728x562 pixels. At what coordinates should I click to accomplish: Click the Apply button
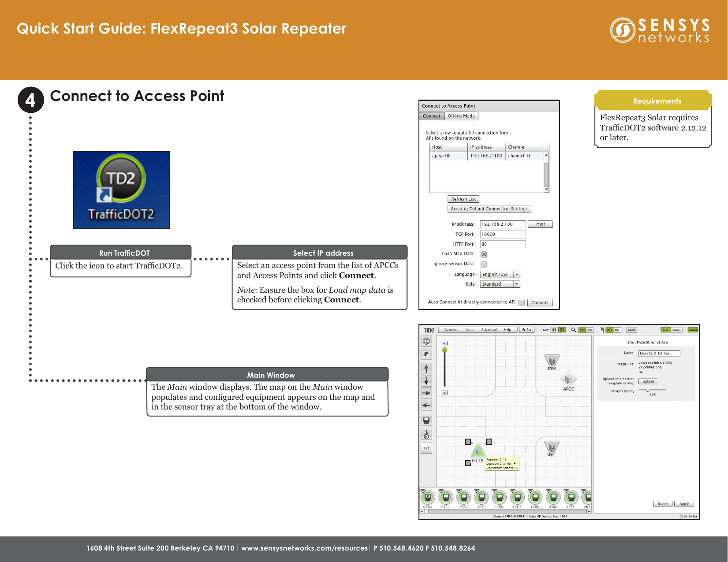684,504
